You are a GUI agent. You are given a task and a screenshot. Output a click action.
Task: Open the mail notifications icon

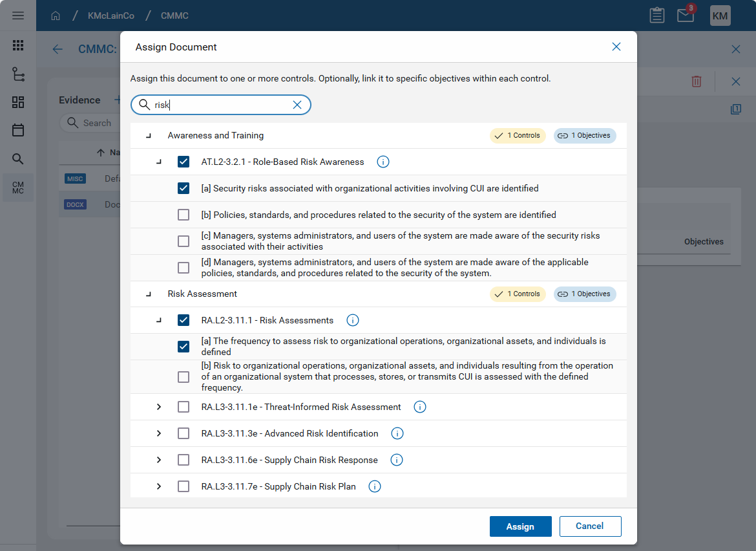pos(686,16)
